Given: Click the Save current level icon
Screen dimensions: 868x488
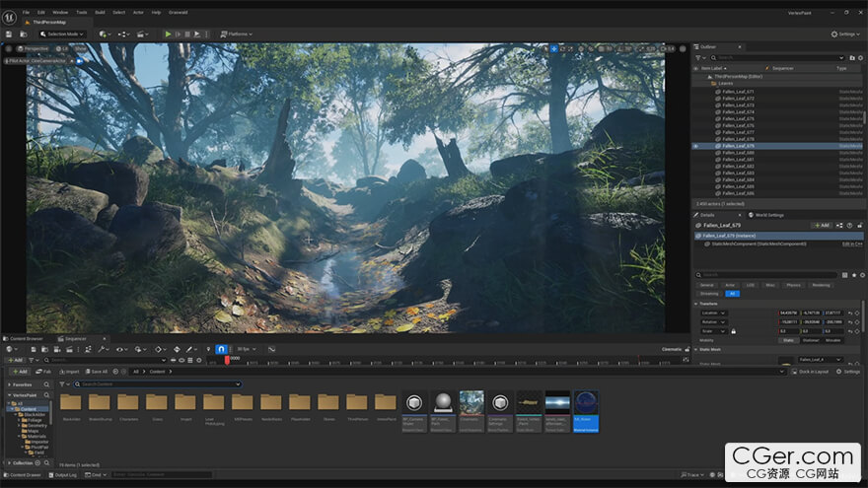Looking at the screenshot, I should 9,34.
